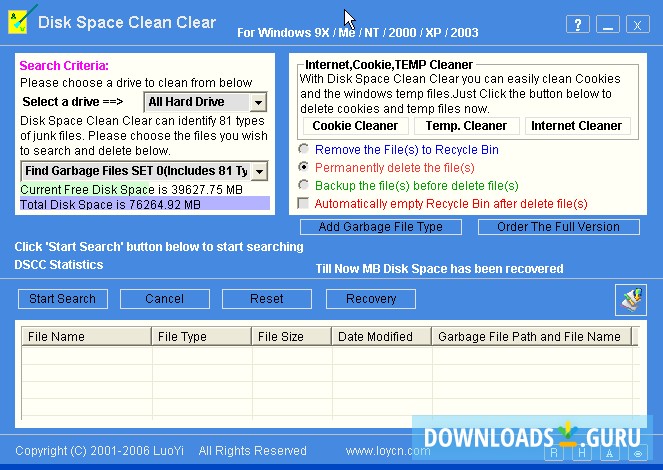Click the small 'R' button in footer
Image resolution: width=663 pixels, height=470 pixels.
click(x=554, y=453)
